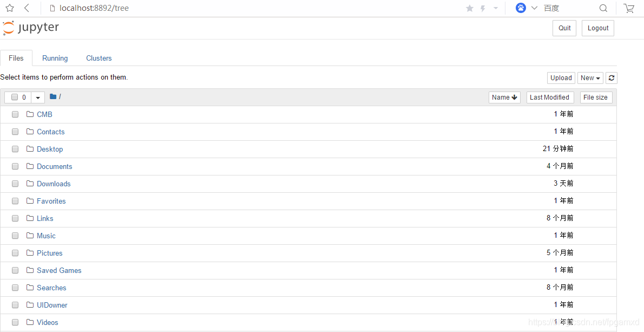The width and height of the screenshot is (644, 332).
Task: Check the box next to CMB folder
Action: (x=15, y=114)
